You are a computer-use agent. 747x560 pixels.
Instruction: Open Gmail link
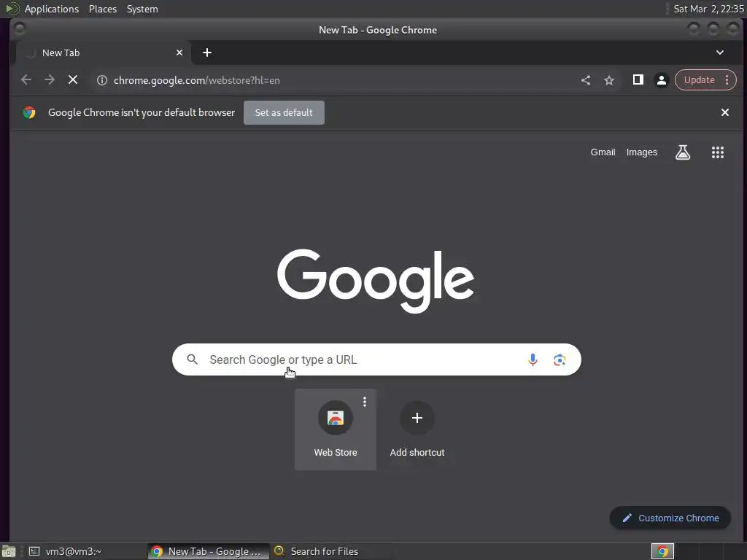pos(603,152)
